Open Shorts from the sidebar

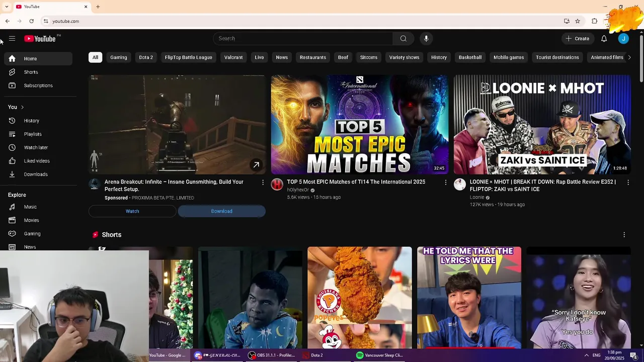38,72
